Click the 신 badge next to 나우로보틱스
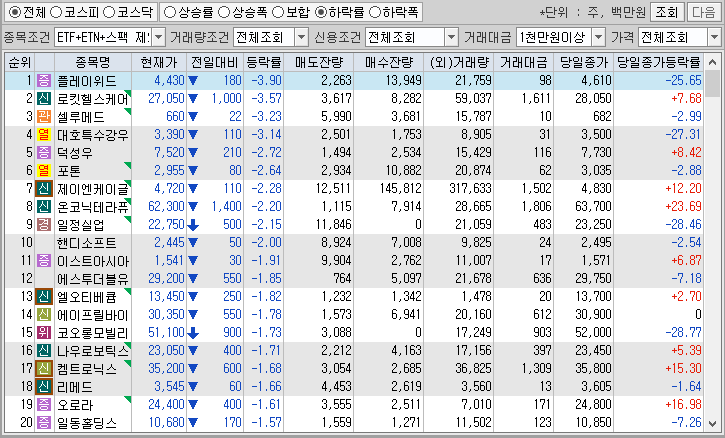Screen dimensions: 725x438 44,351
